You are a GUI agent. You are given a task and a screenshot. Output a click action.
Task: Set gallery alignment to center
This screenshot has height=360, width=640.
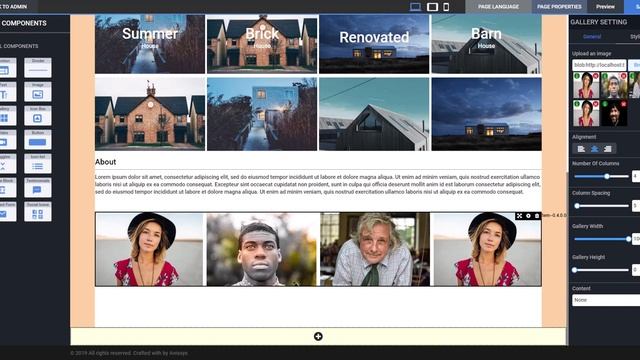595,149
